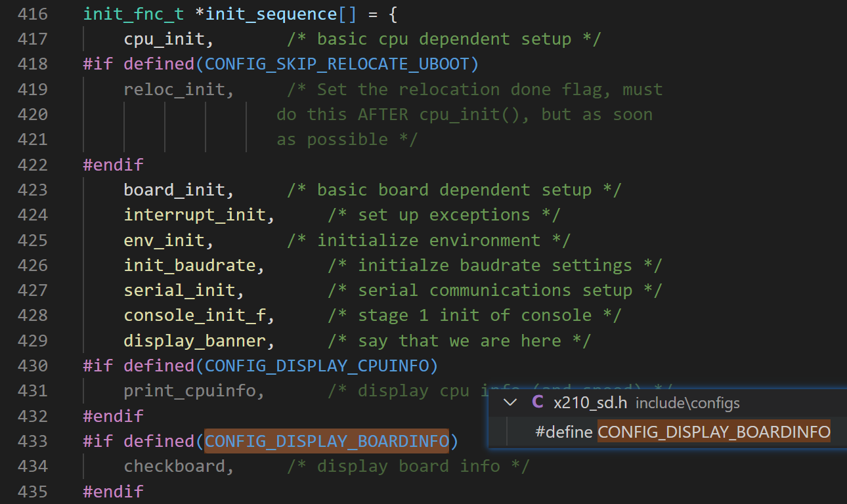The width and height of the screenshot is (847, 504).
Task: Click the comment 'serial communications setup'
Action: 495,290
